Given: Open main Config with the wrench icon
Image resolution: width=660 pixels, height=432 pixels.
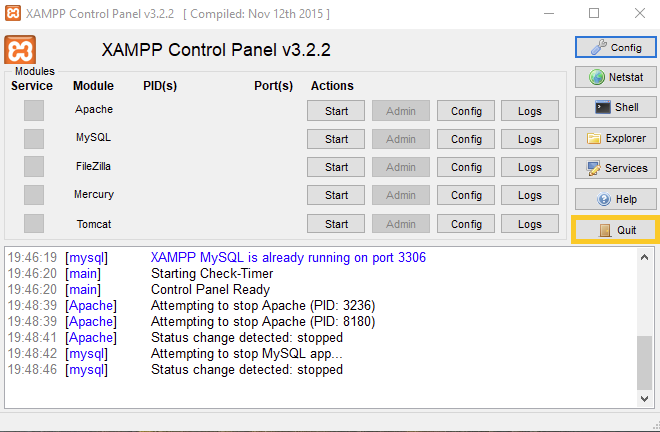Looking at the screenshot, I should (599, 47).
